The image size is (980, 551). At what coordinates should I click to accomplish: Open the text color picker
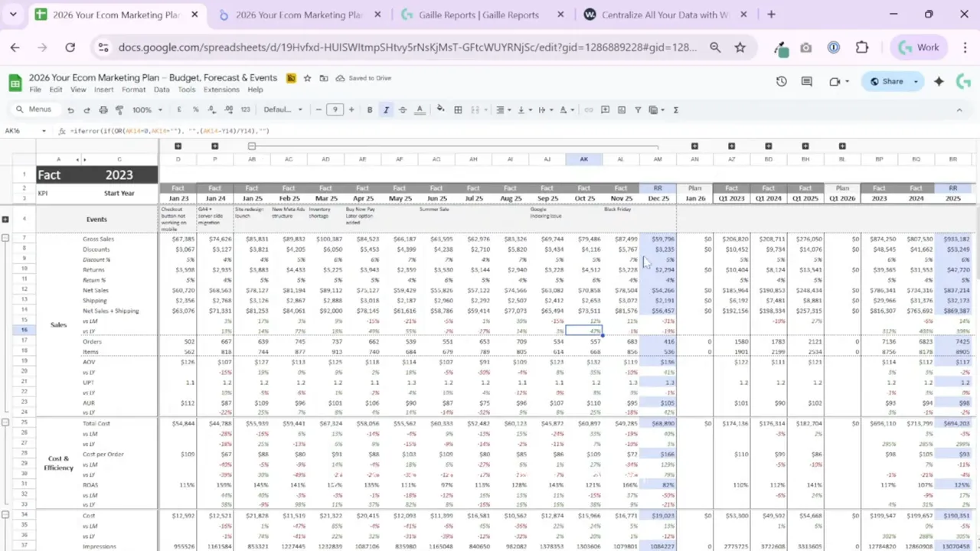pyautogui.click(x=420, y=109)
